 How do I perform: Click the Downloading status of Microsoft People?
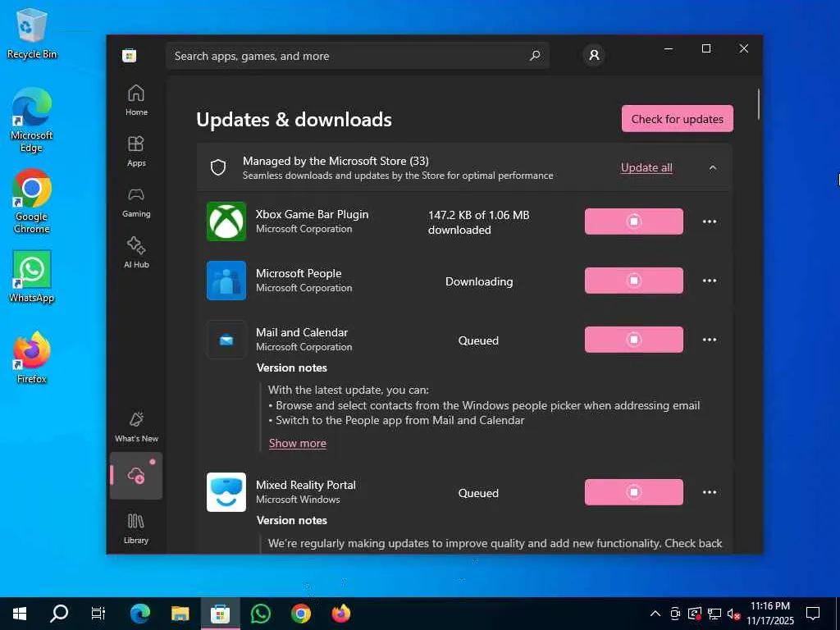point(479,281)
